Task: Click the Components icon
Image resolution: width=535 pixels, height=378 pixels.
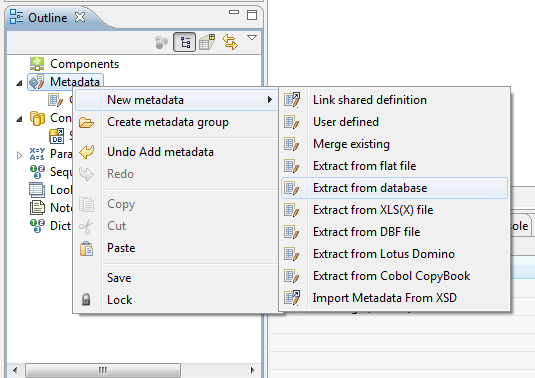Action: point(37,64)
